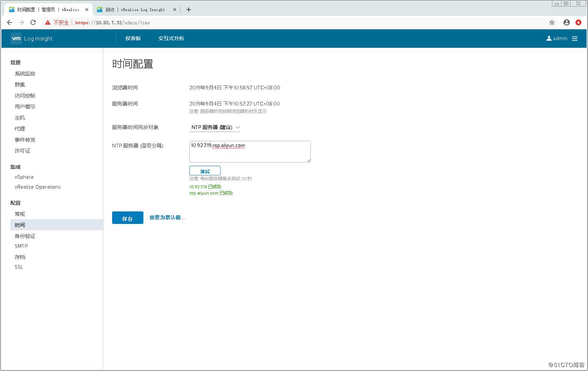Click the 保存 save button
Image resolution: width=588 pixels, height=371 pixels.
click(128, 218)
